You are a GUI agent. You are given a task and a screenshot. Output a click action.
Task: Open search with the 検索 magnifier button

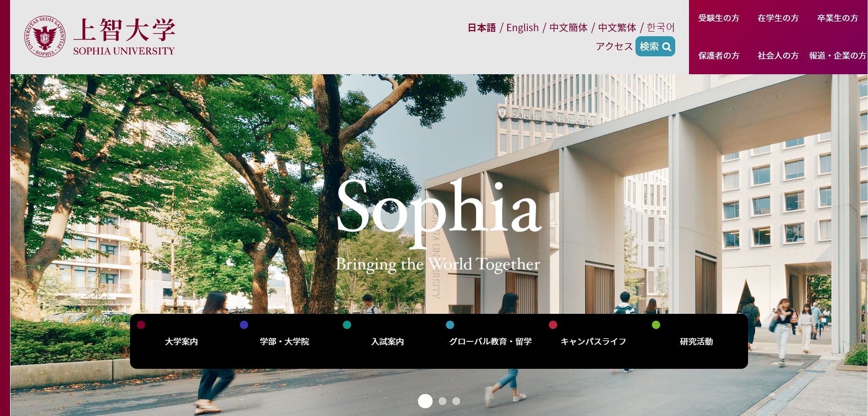655,46
